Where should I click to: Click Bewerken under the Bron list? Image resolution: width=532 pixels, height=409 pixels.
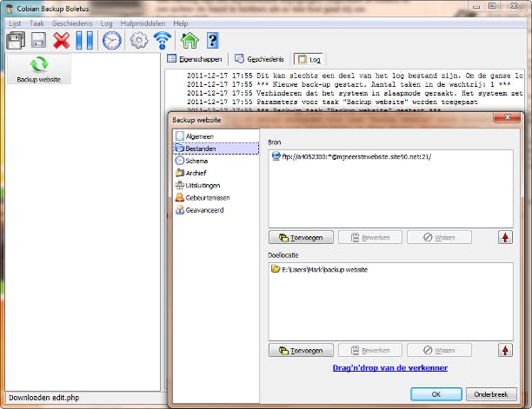[370, 238]
